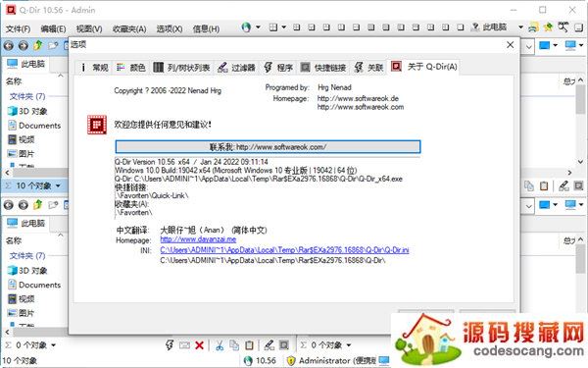Open the http://www.softwareok.com homepage link
This screenshot has width=588, height=368.
pyautogui.click(x=361, y=107)
